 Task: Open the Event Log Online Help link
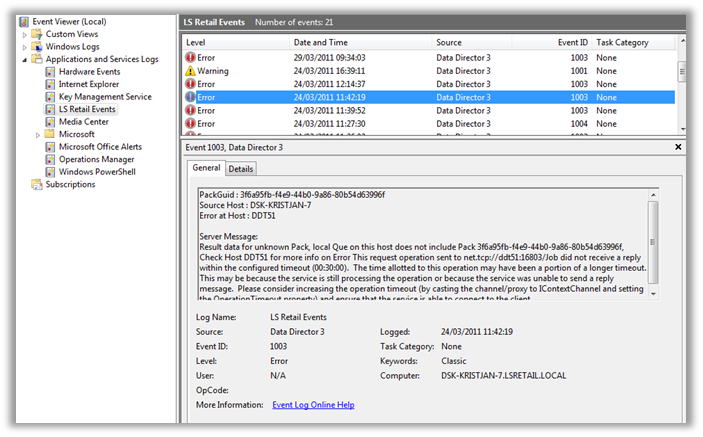313,405
